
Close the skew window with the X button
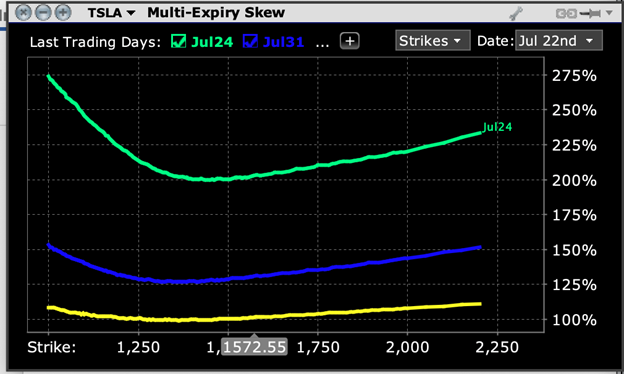pos(24,12)
